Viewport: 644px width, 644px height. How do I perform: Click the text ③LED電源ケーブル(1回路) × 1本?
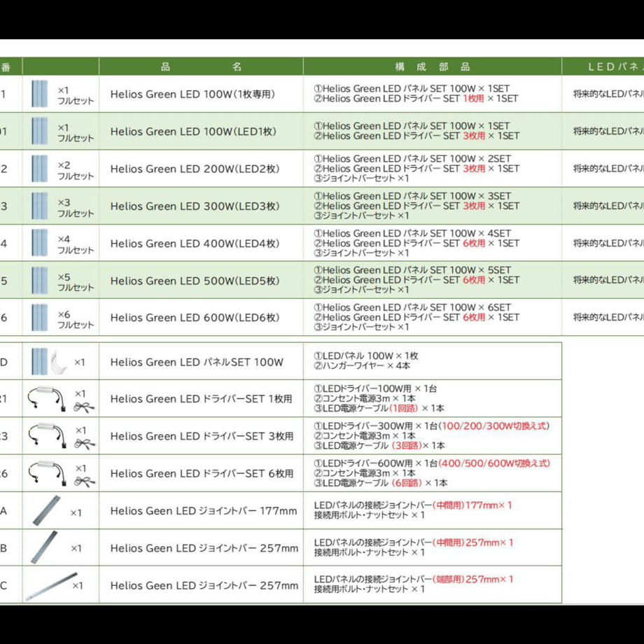(x=379, y=408)
